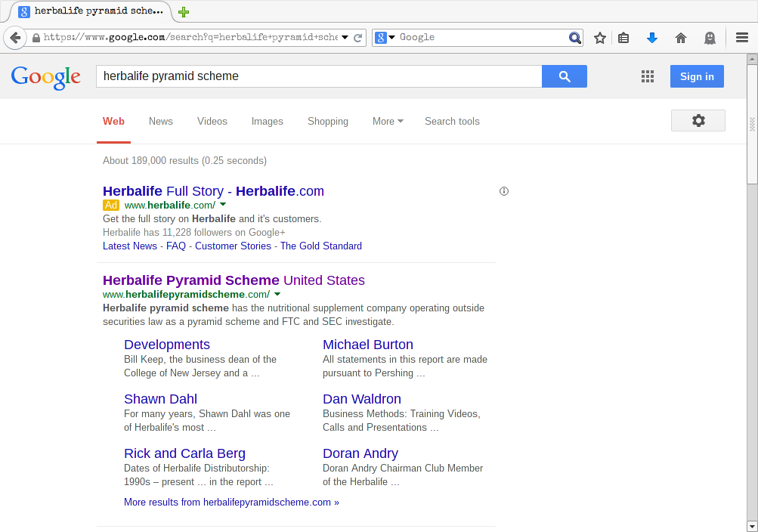Open the URL history dropdown arrow

tap(345, 37)
